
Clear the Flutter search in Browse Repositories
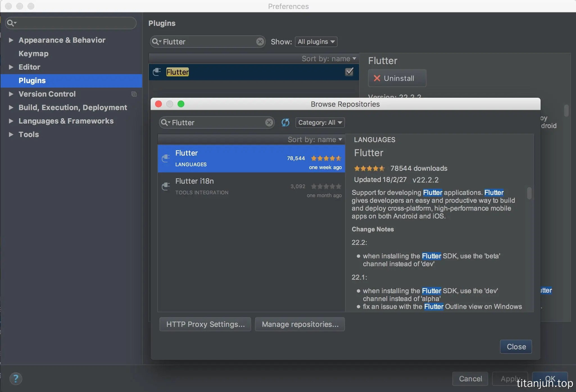pos(269,122)
